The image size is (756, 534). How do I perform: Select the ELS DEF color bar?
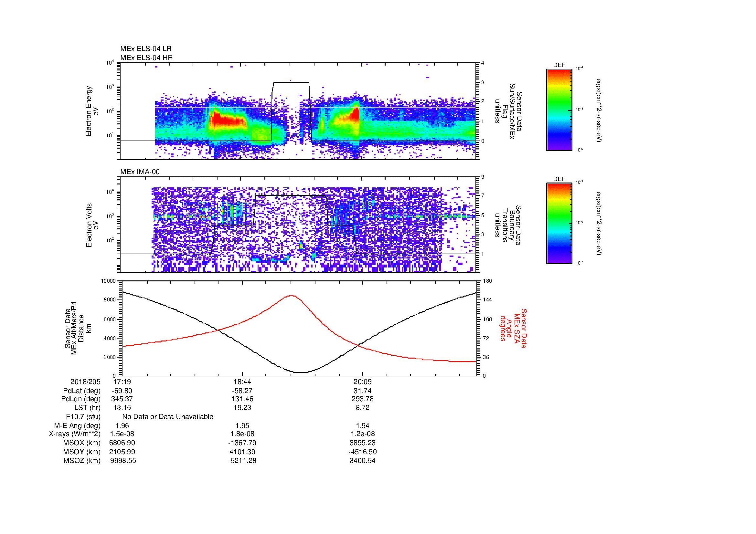point(559,110)
